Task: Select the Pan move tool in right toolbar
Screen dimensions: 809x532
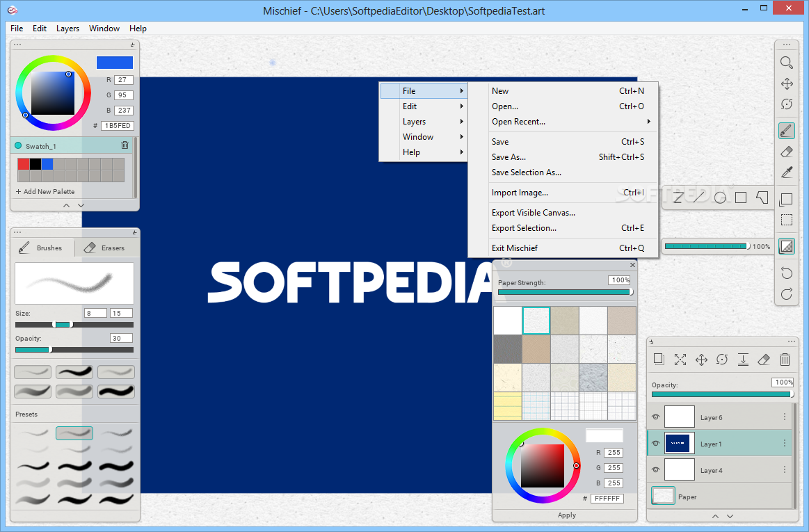Action: (786, 83)
